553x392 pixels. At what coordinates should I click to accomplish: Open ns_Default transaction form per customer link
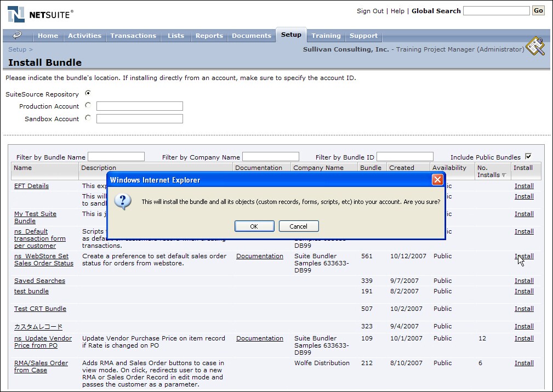40,238
